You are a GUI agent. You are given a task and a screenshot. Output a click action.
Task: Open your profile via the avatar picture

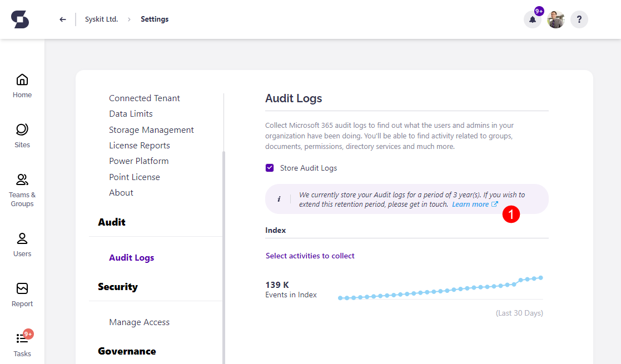point(555,19)
